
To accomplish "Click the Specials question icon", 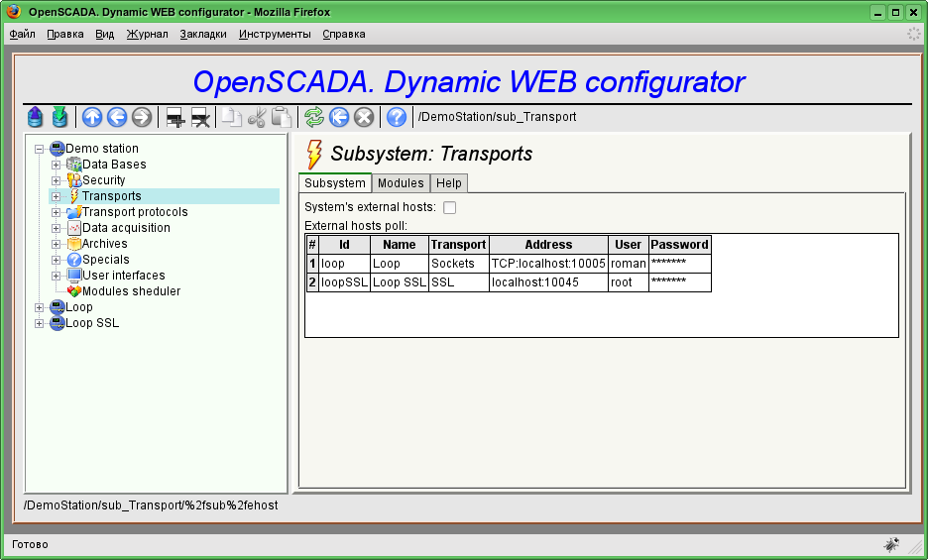I will 74,260.
